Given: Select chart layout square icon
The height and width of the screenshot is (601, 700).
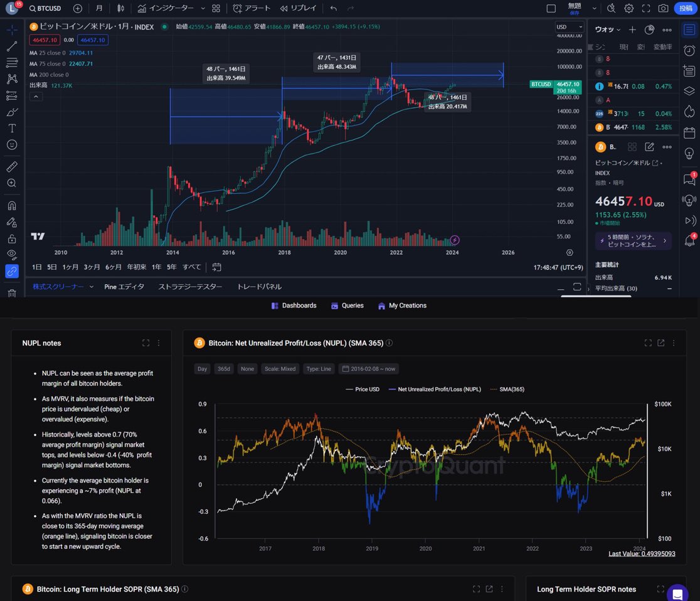Looking at the screenshot, I should 551,9.
